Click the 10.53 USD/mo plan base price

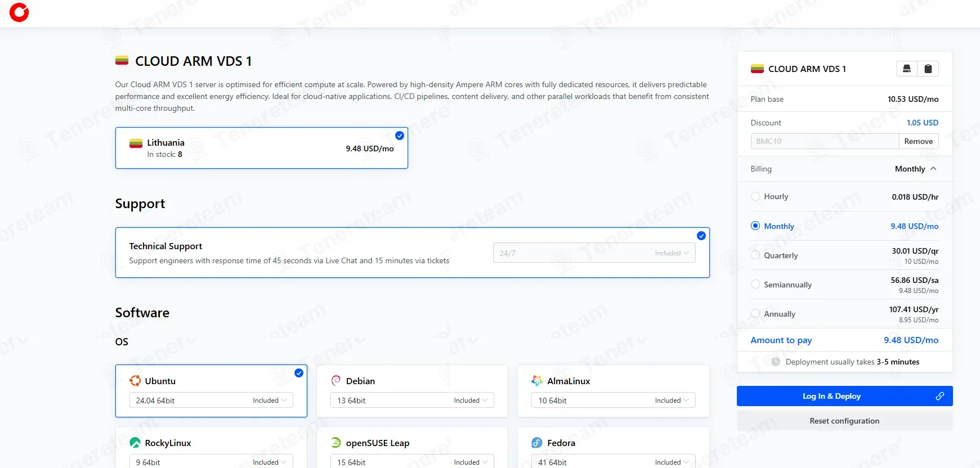[x=913, y=99]
